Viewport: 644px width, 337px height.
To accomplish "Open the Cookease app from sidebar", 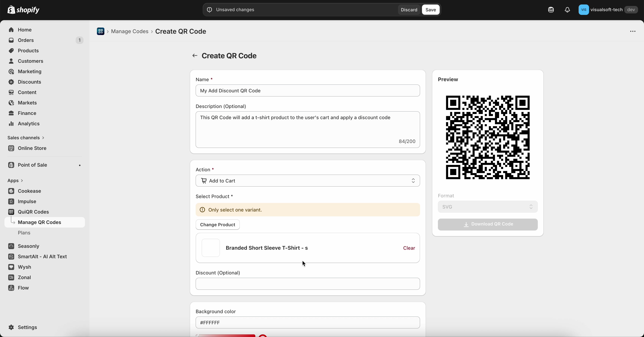I will [x=11, y=191].
